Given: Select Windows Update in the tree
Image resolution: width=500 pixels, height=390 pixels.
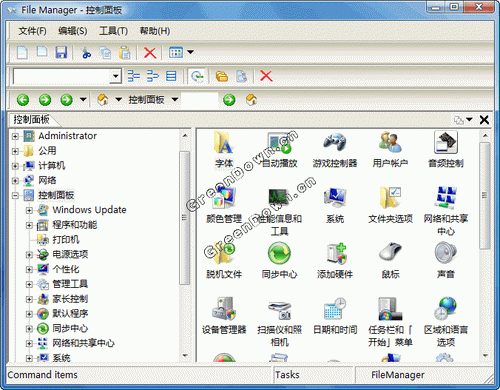Looking at the screenshot, I should pyautogui.click(x=89, y=210).
